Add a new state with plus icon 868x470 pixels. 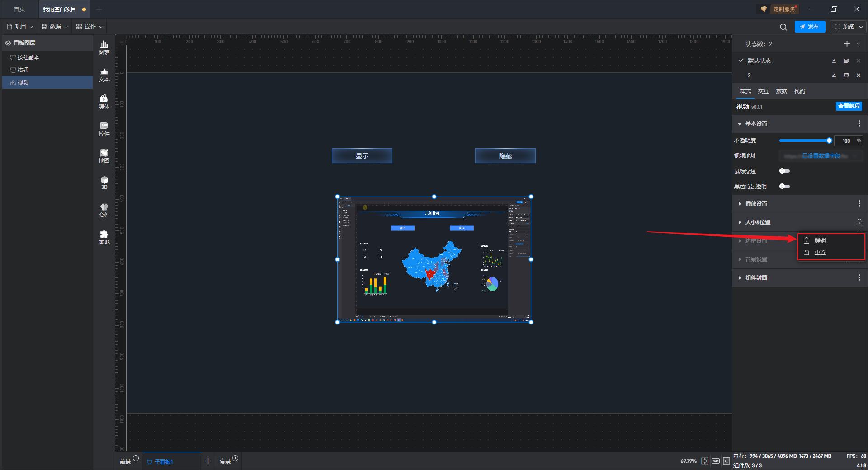(847, 44)
